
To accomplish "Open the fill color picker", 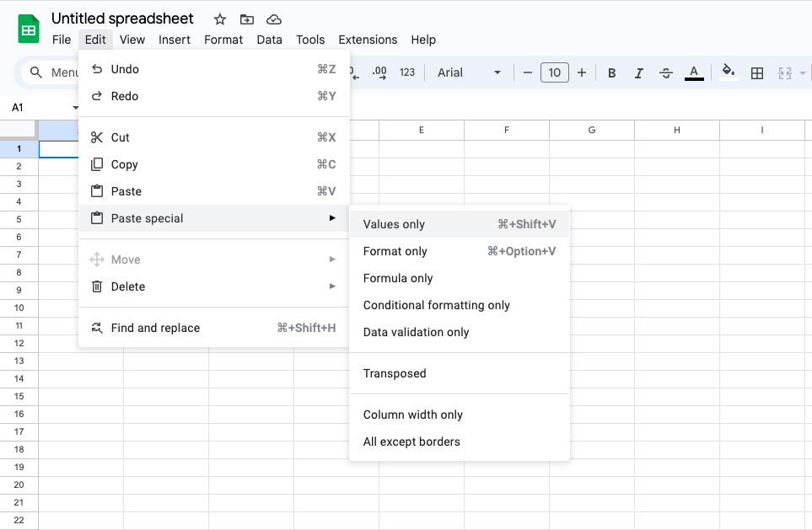I will (729, 72).
